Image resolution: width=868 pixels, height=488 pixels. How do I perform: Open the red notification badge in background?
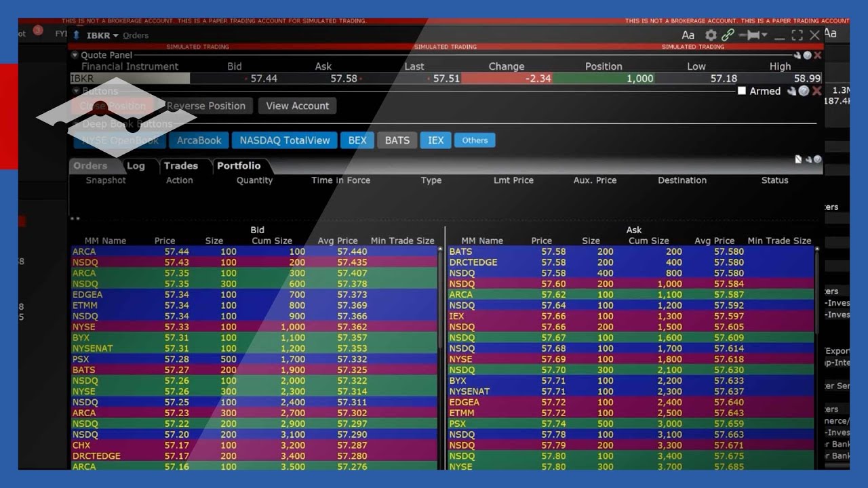pos(38,30)
